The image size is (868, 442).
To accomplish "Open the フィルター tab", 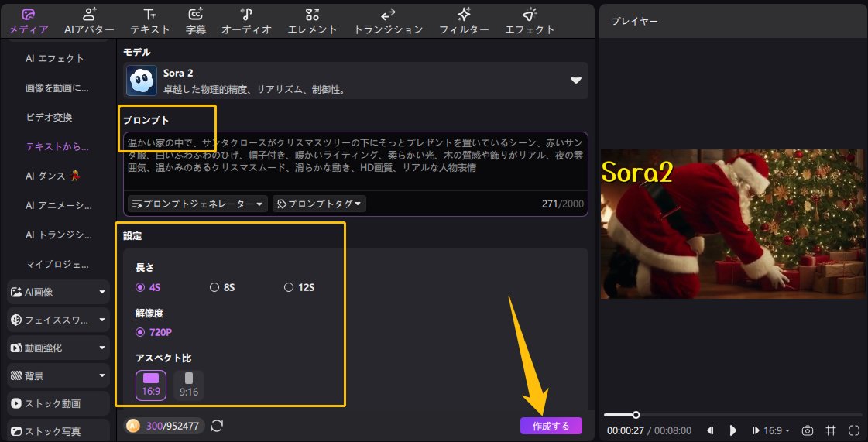I will 464,22.
